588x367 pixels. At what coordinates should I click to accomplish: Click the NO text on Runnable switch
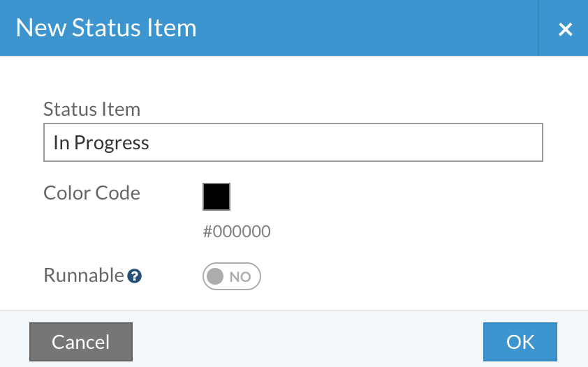click(240, 277)
